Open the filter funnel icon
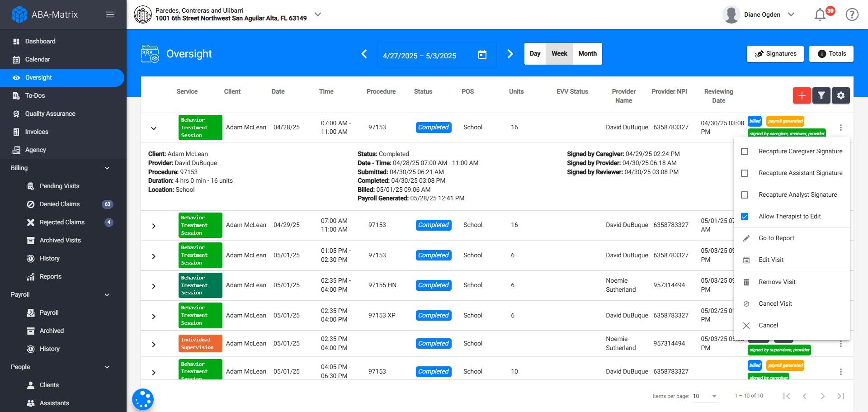Screen dimensions: 868x412 (x=821, y=95)
